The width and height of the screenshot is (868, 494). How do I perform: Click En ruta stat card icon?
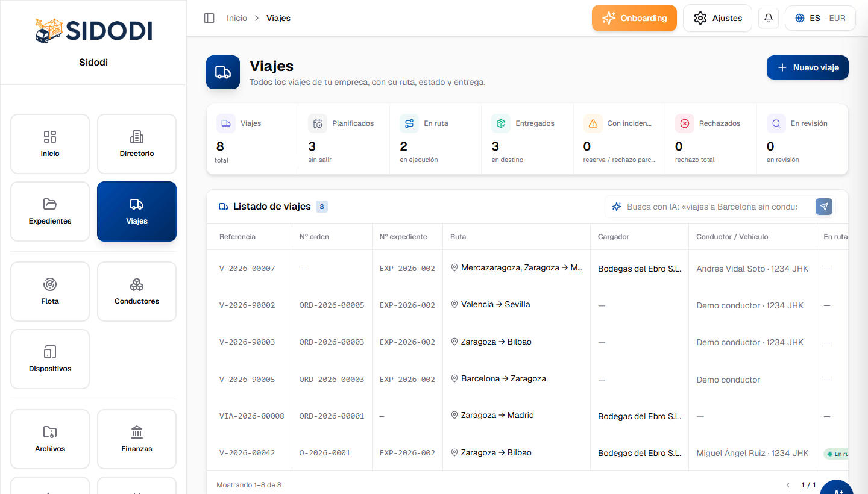[409, 123]
